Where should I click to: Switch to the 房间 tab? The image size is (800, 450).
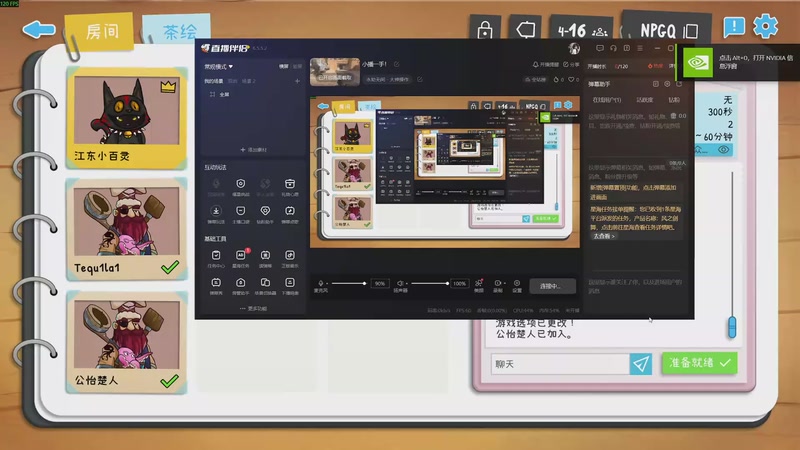coord(101,31)
